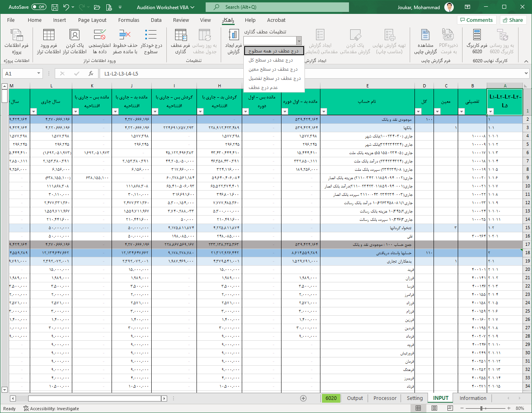Click حذف خطوط با مانده صفر icon

[125, 41]
